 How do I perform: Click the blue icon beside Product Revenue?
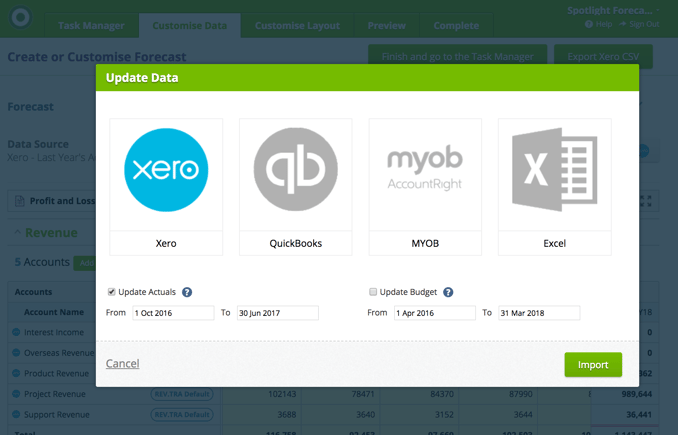(16, 373)
